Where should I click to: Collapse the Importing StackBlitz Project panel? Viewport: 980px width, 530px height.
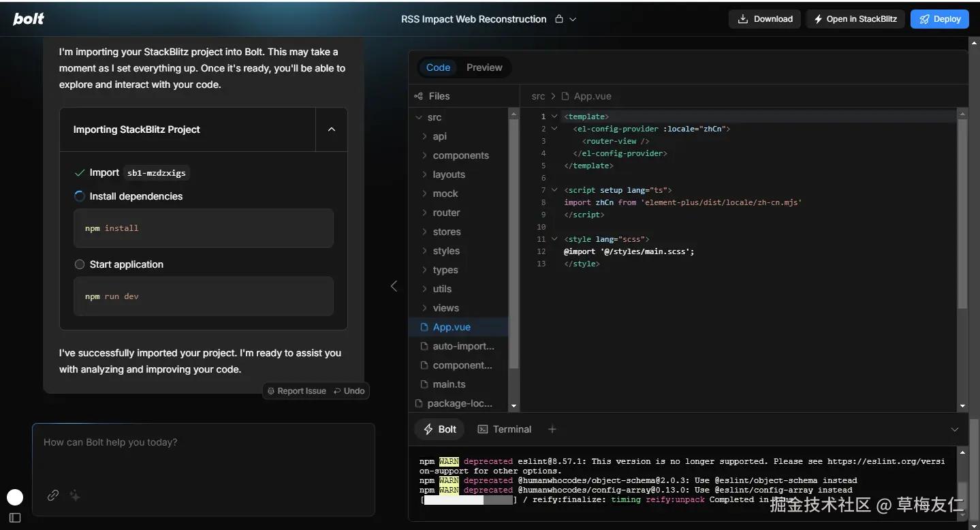[332, 129]
